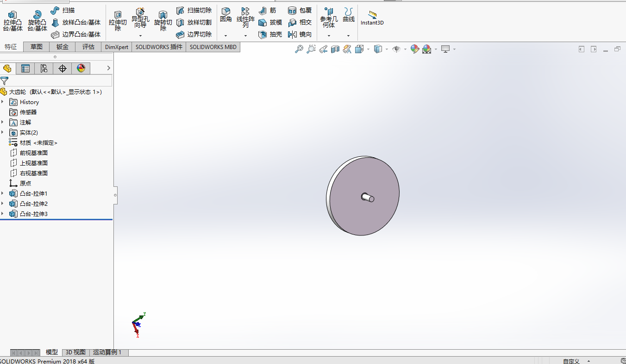Switch to the SOLIDWORKS MBD tab
The image size is (626, 364).
(213, 47)
